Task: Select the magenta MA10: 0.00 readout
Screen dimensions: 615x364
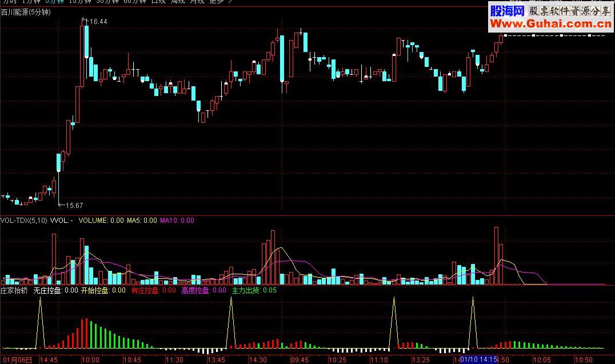Action: [x=177, y=221]
